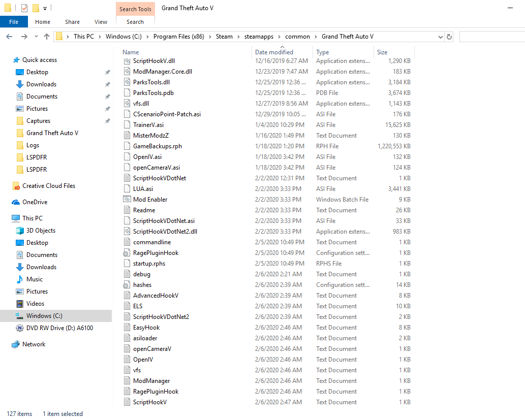Open the View ribbon tab
Image resolution: width=525 pixels, height=420 pixels.
101,22
